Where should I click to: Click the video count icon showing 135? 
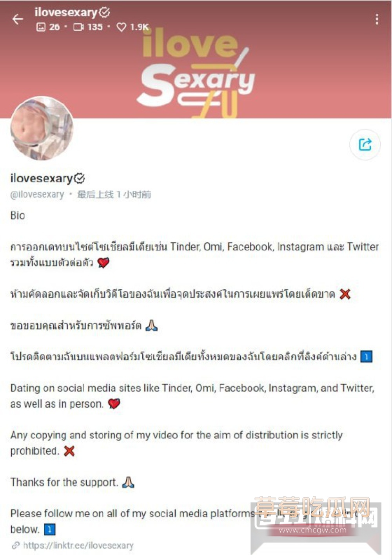(78, 27)
